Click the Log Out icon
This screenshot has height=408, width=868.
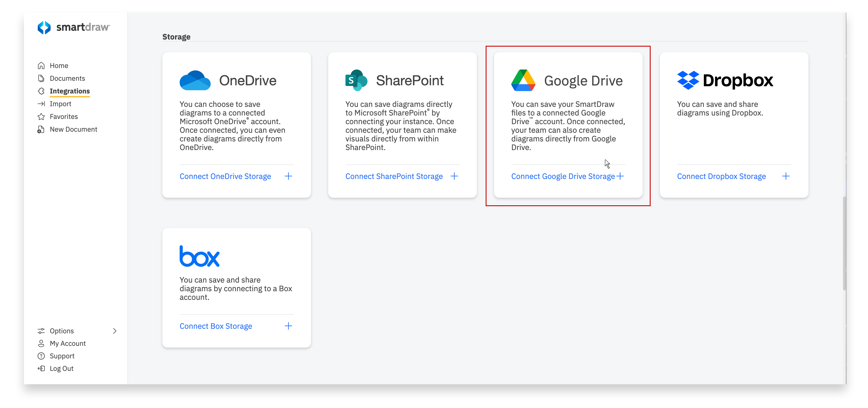coord(41,368)
